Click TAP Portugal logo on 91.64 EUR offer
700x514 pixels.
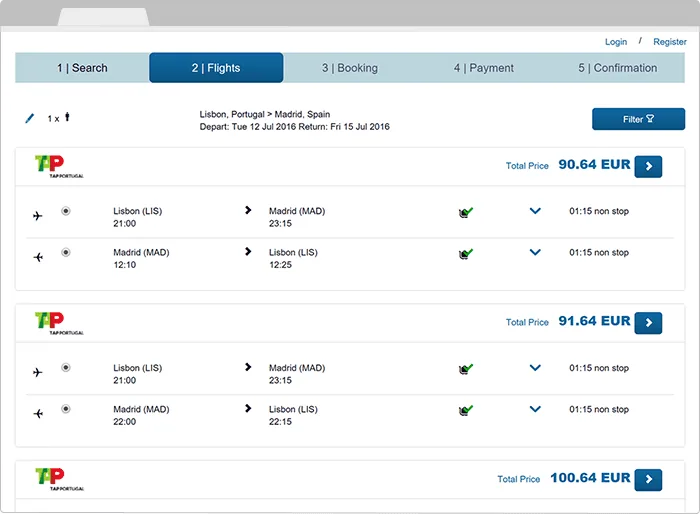click(x=59, y=323)
